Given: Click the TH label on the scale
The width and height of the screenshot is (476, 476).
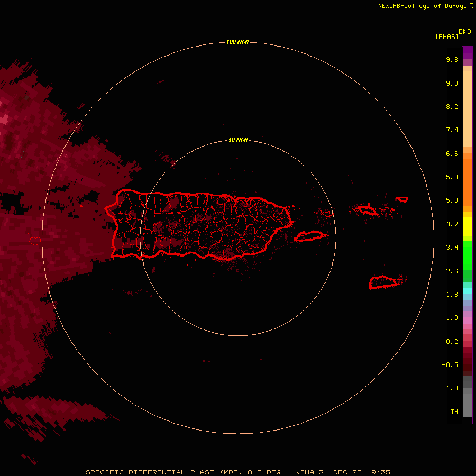Looking at the screenshot, I should coord(454,412).
